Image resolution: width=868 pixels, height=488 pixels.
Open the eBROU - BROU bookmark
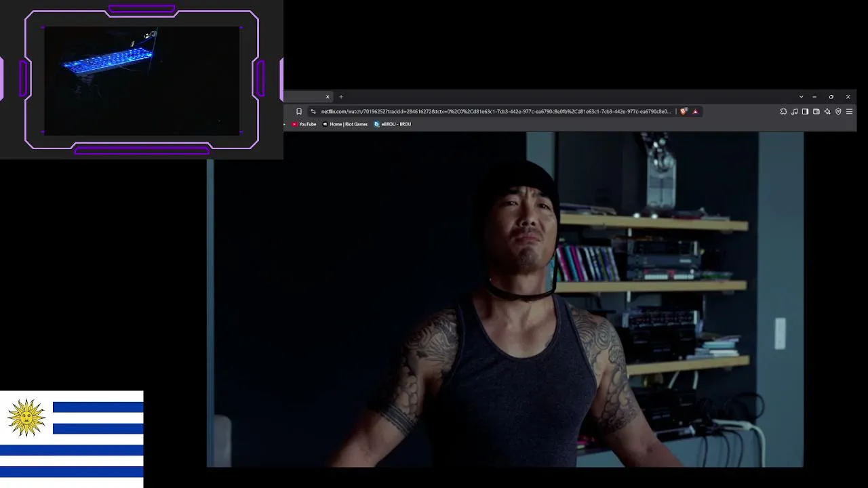point(393,124)
